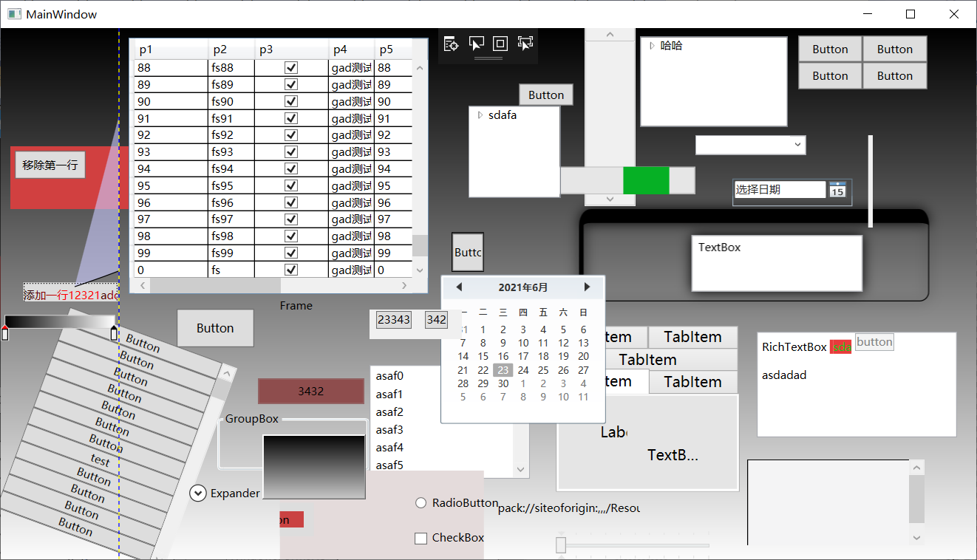Image resolution: width=977 pixels, height=560 pixels.
Task: Select the right TabItem in the top row
Action: click(x=692, y=337)
